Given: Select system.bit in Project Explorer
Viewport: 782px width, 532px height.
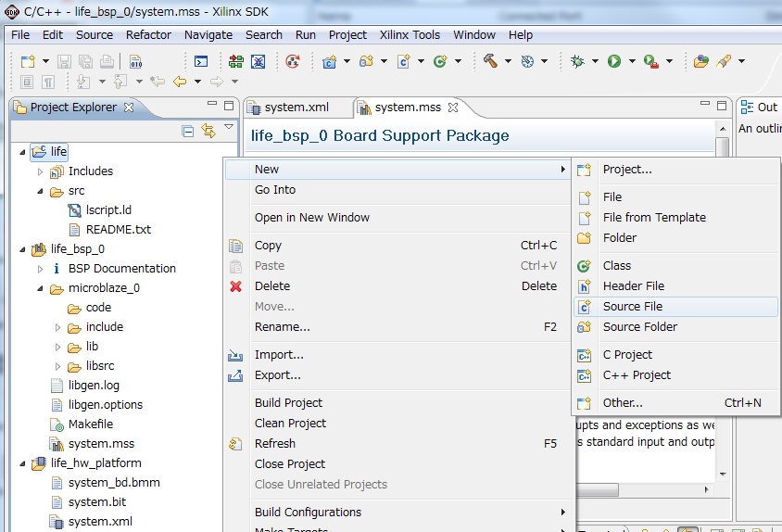Looking at the screenshot, I should point(96,502).
